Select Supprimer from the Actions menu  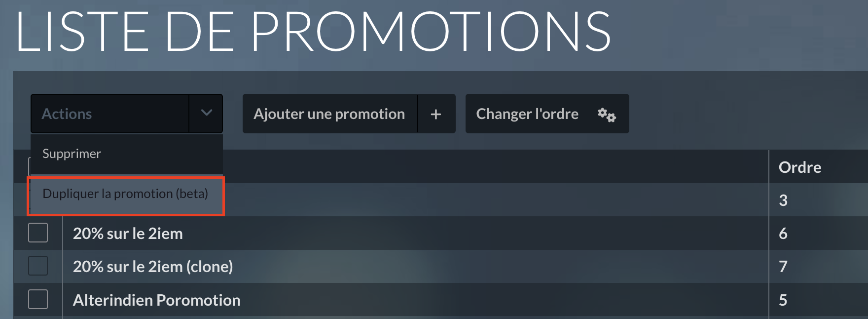(72, 154)
